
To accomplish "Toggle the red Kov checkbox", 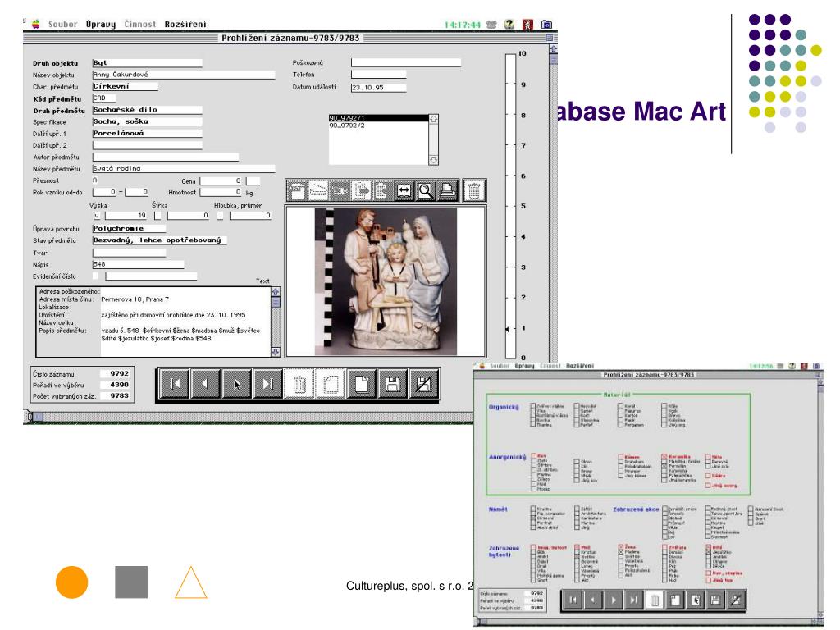I will point(534,456).
